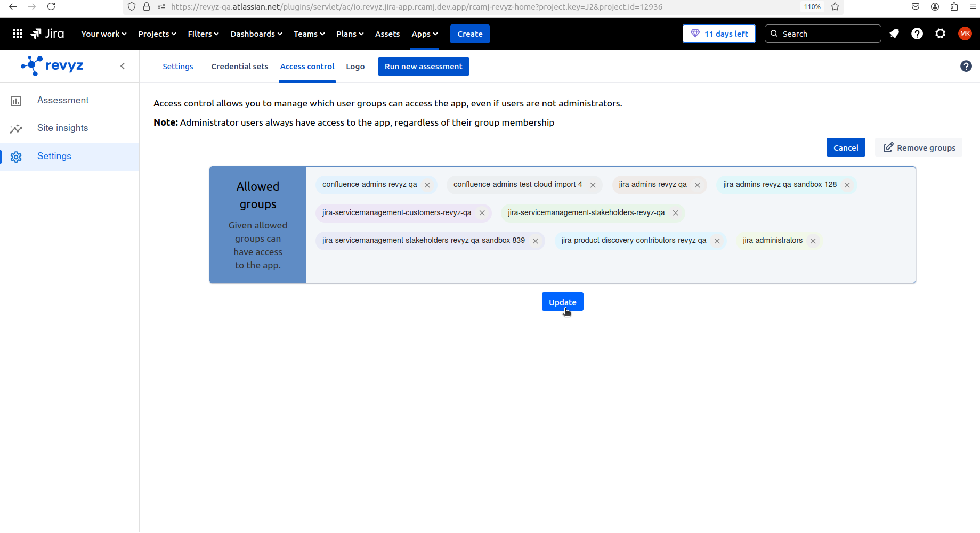Remove the jira-administrators group
This screenshot has width=980, height=533.
(x=813, y=241)
